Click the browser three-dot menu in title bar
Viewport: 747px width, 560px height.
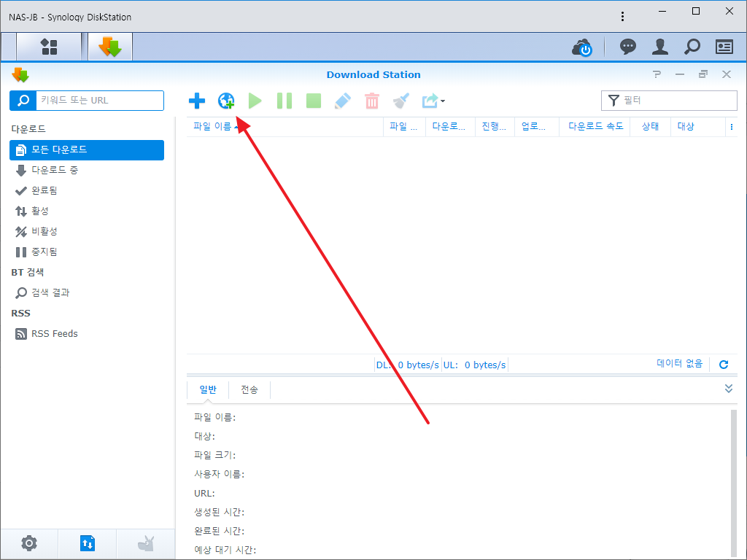(622, 17)
